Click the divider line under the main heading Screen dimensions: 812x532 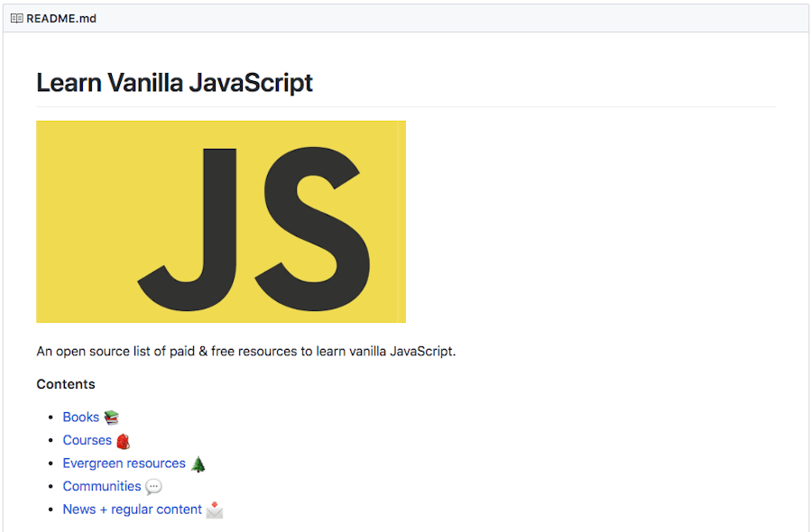click(x=406, y=104)
